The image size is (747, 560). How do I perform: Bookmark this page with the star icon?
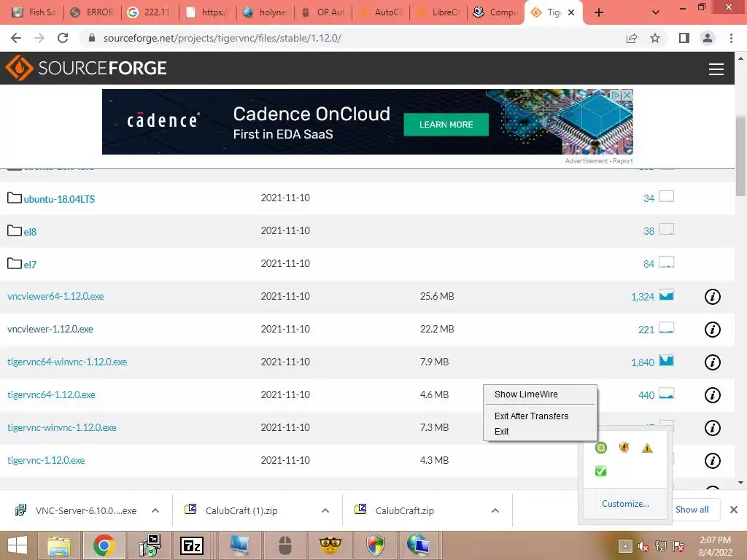655,38
